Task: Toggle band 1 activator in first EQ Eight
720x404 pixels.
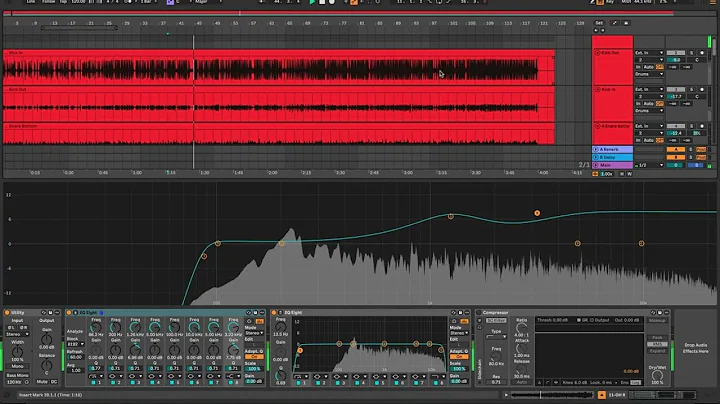Action: [94, 382]
